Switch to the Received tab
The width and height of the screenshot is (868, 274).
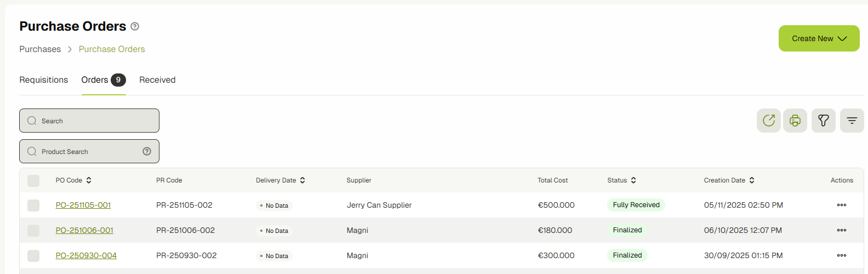coord(157,80)
